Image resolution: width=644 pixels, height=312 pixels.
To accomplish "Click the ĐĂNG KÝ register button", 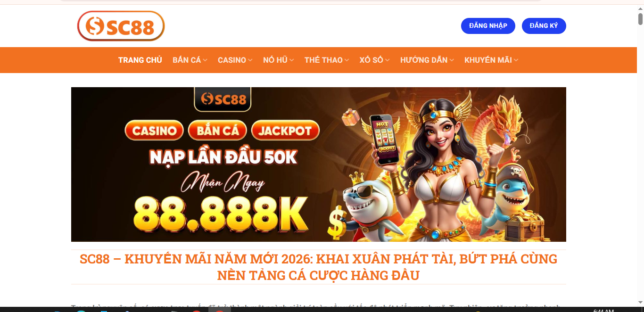I will coord(544,26).
